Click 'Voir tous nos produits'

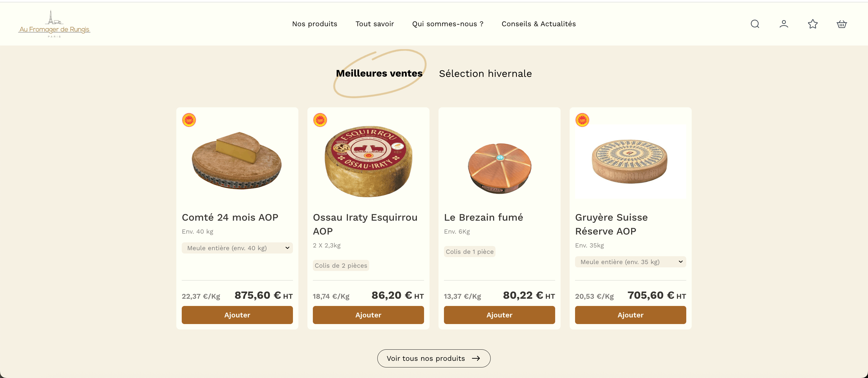point(434,358)
